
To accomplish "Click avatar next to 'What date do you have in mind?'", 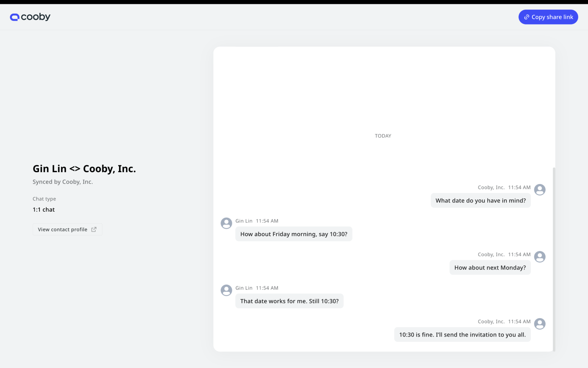I will 540,189.
